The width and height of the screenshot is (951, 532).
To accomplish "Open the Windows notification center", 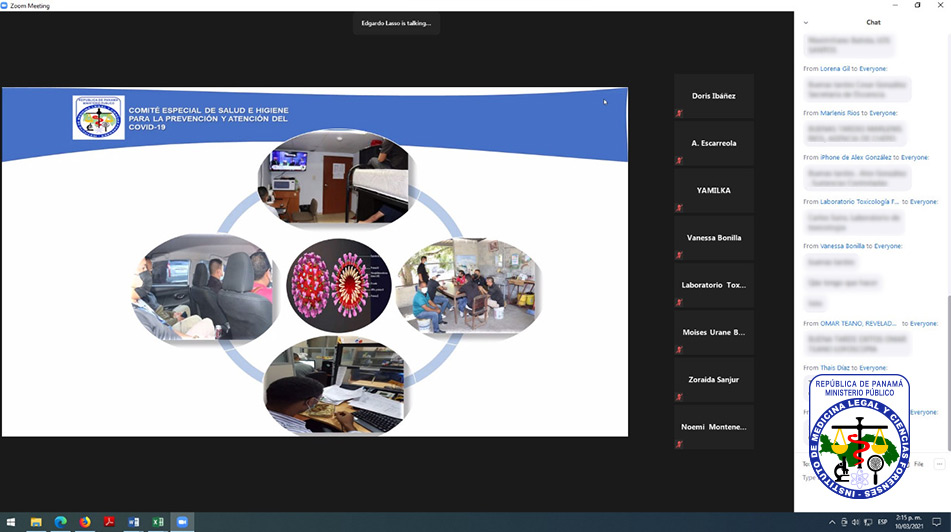I will click(x=936, y=522).
